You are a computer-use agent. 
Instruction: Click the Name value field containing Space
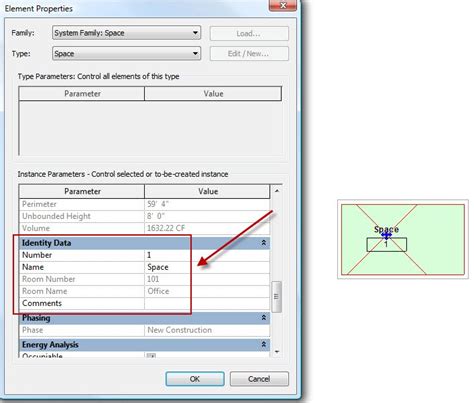[207, 267]
